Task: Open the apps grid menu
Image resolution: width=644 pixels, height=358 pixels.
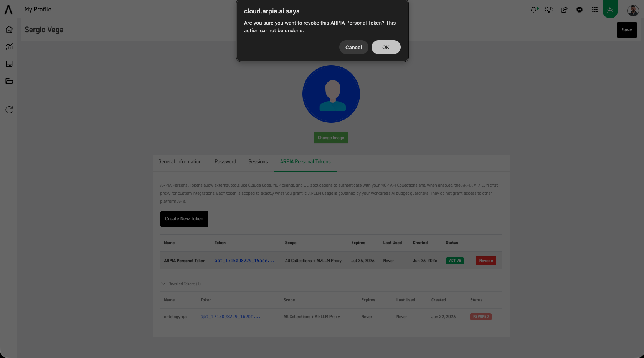Action: click(595, 10)
